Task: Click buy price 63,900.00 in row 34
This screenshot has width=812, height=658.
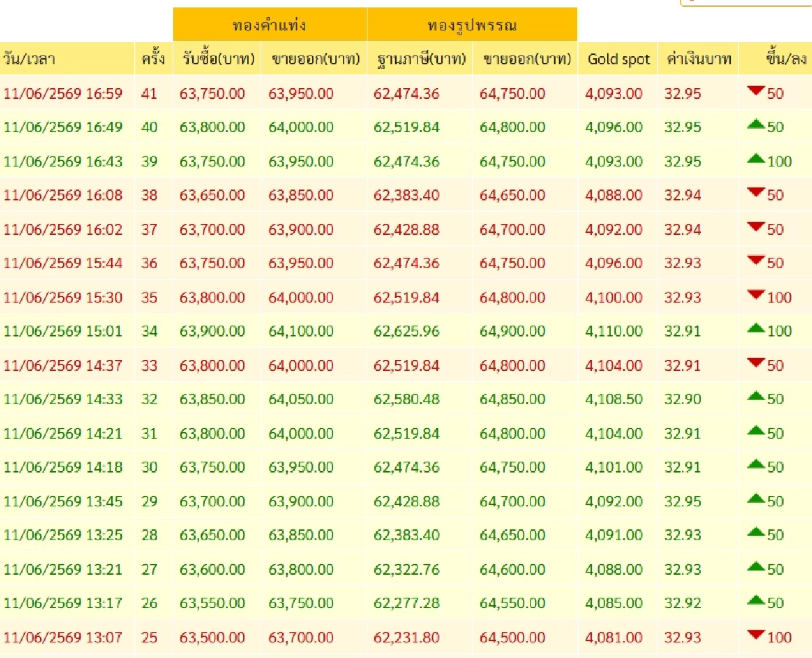Action: pos(212,331)
